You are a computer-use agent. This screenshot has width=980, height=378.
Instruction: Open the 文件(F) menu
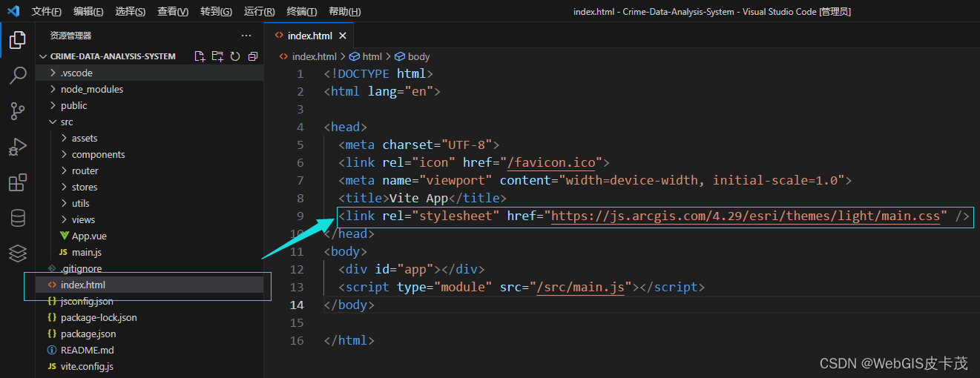pos(47,12)
